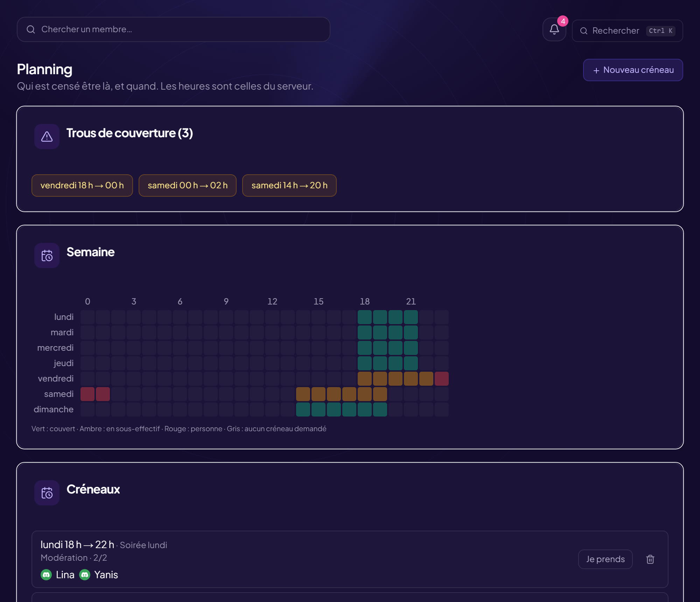This screenshot has width=700, height=602.
Task: Create a Nouveau créneau
Action: pos(633,70)
